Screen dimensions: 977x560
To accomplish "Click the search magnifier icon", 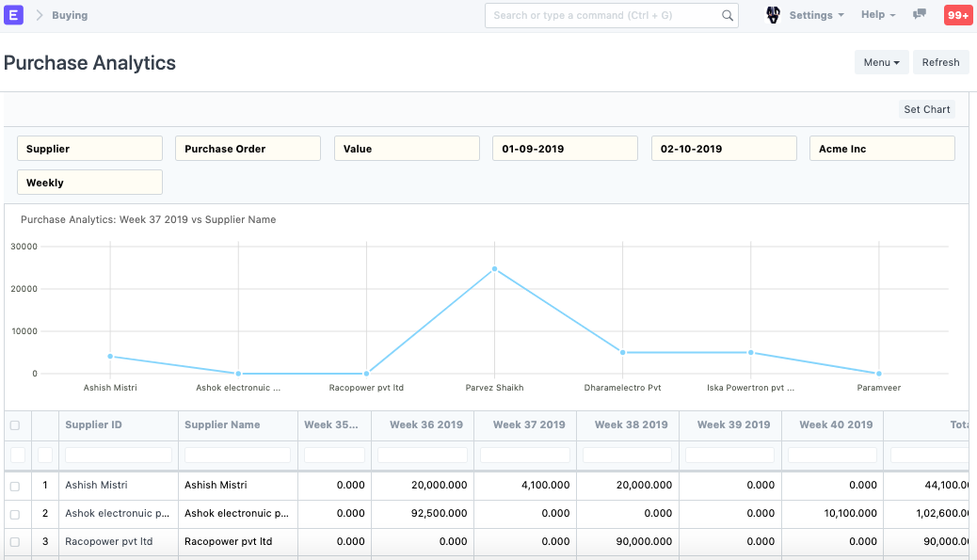I will (728, 16).
